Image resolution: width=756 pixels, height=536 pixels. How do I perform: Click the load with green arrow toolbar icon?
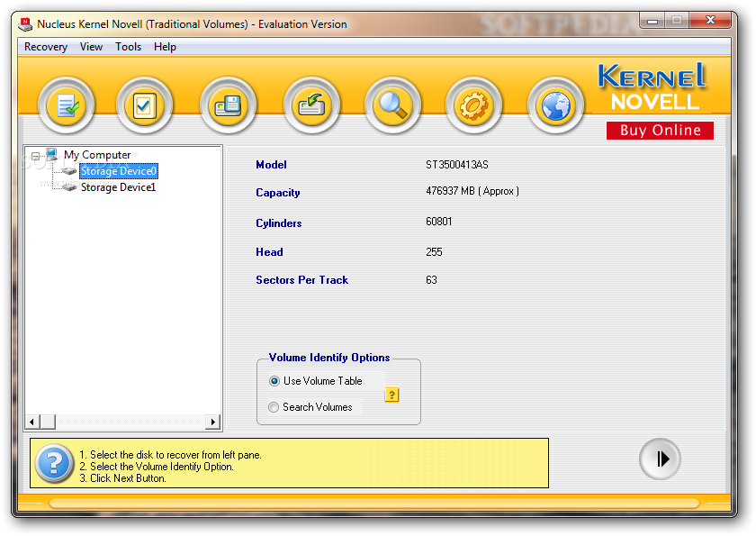coord(311,105)
